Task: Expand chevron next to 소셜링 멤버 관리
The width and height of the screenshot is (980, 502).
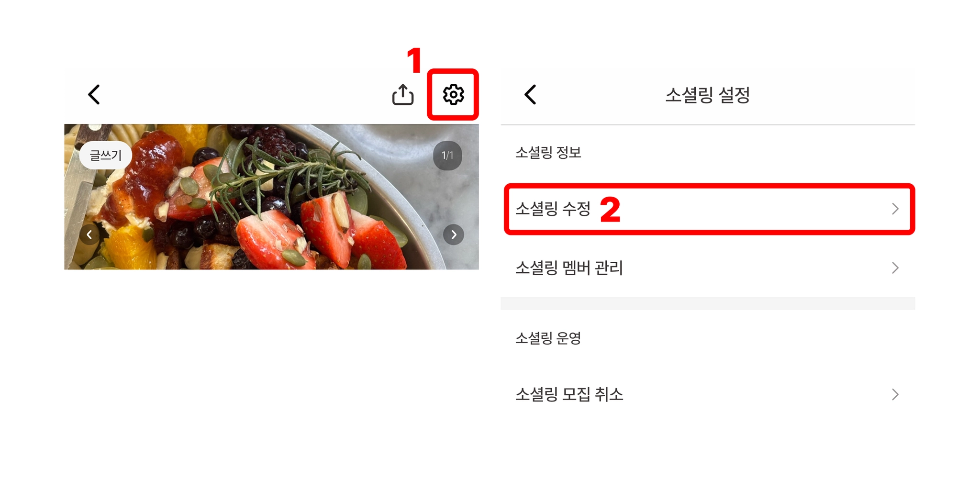Action: (895, 268)
